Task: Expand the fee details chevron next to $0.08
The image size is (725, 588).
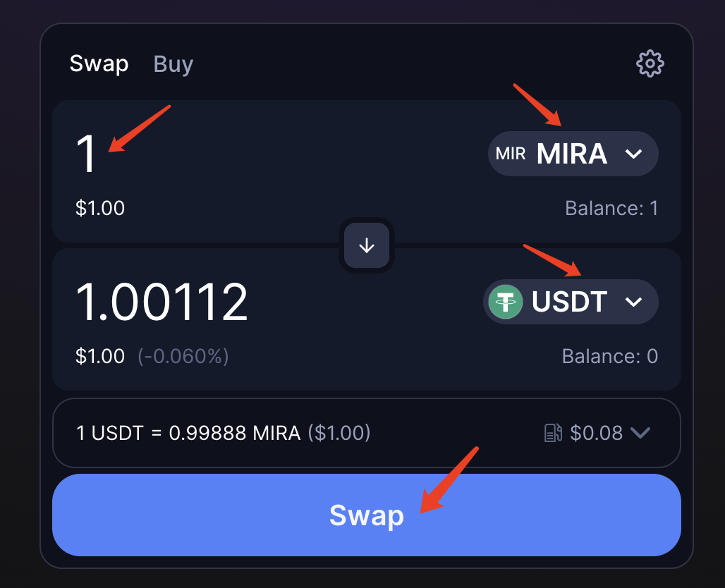Action: [640, 433]
